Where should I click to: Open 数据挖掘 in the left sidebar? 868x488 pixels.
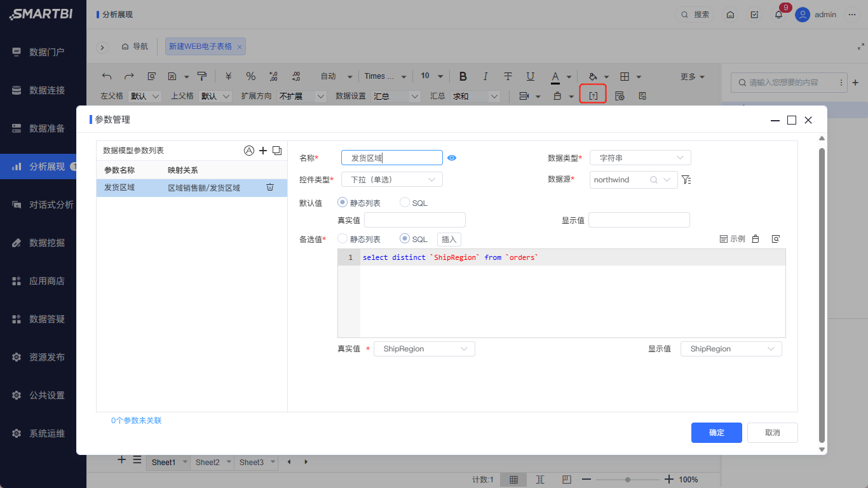pos(43,243)
